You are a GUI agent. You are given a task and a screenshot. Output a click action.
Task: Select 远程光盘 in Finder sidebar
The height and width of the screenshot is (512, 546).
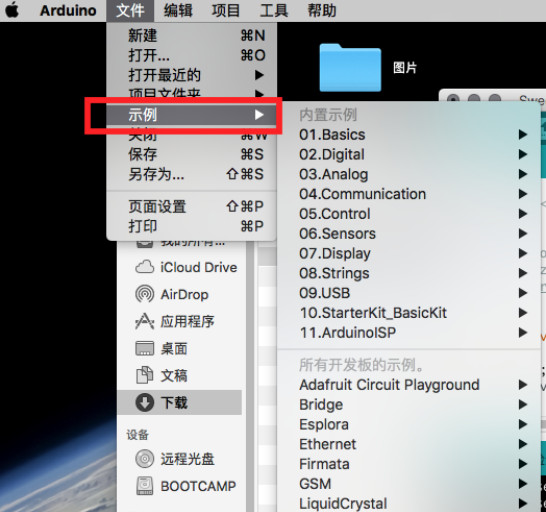(175, 459)
